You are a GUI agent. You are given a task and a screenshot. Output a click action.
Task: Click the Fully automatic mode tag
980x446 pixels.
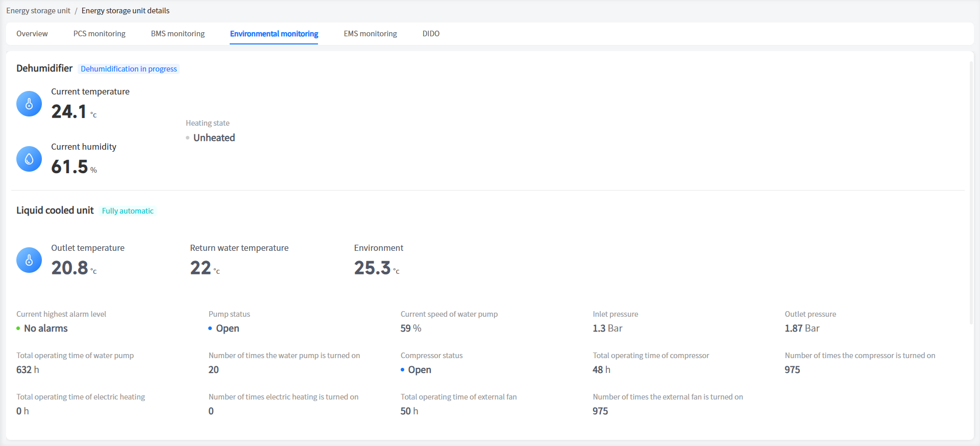[x=128, y=211]
